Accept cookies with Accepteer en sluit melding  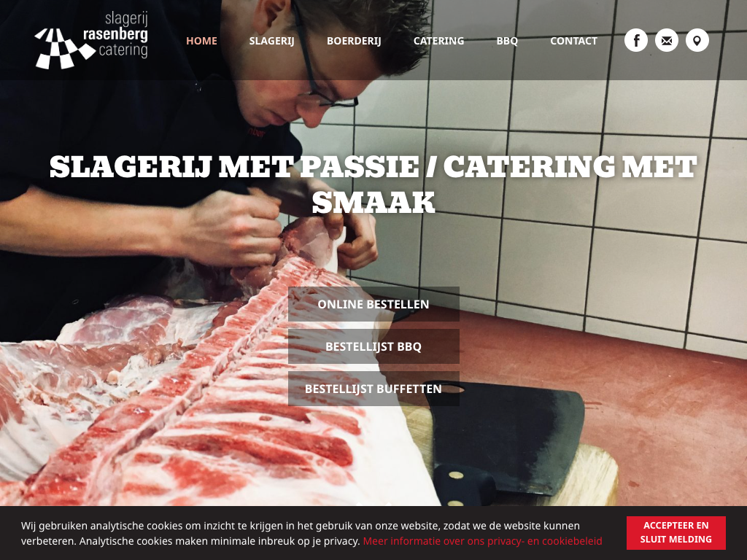(x=676, y=532)
